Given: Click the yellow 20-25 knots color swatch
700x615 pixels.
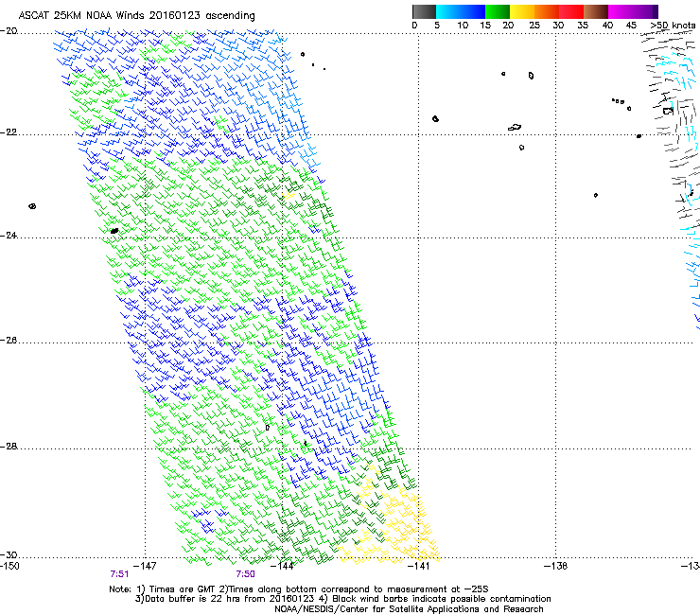Looking at the screenshot, I should [522, 11].
